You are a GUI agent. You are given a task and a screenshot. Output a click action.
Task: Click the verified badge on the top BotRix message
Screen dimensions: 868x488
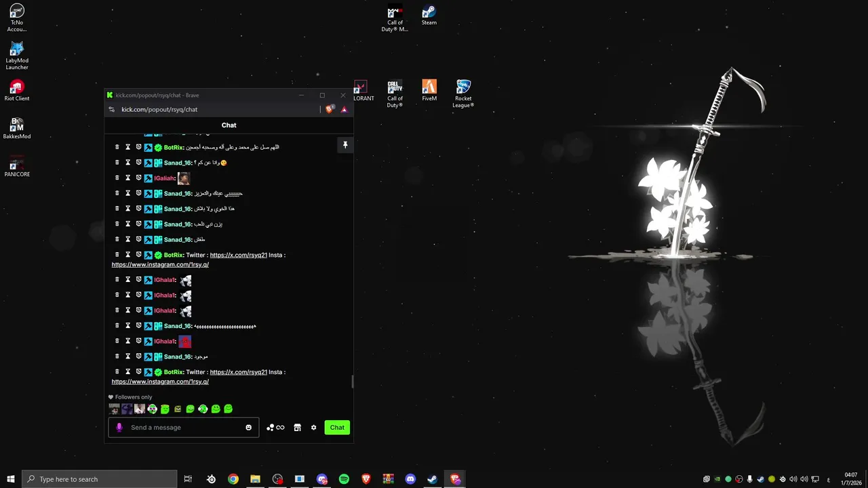158,147
